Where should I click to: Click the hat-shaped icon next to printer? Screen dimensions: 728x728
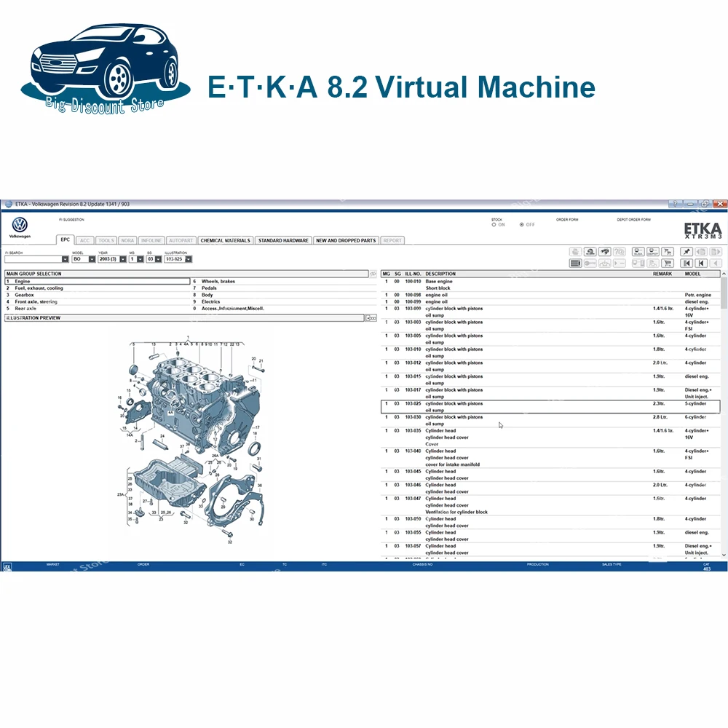590,252
